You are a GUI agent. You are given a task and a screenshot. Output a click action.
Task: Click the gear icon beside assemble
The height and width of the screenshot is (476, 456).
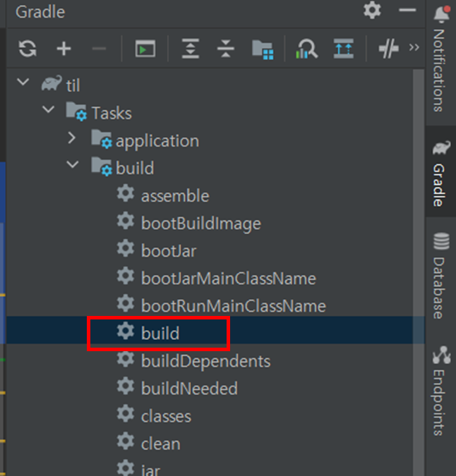(126, 194)
